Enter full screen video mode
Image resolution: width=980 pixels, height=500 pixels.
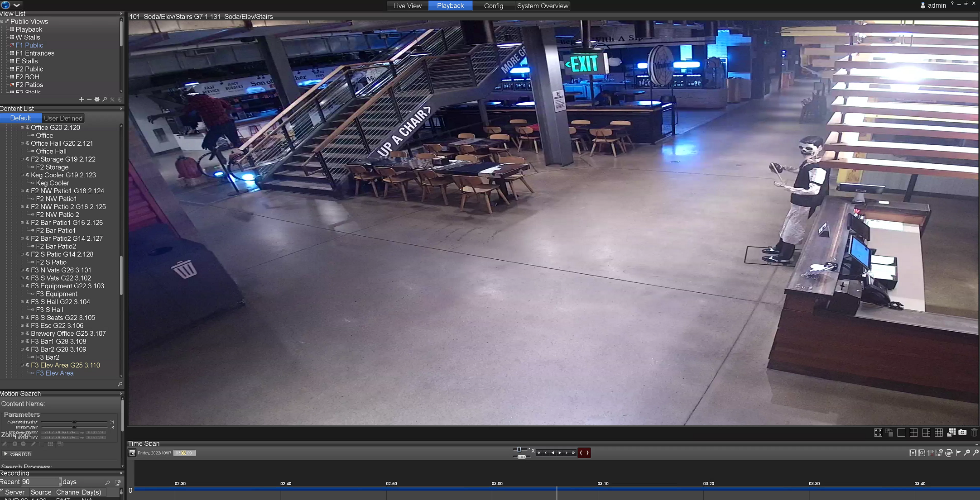coord(878,433)
